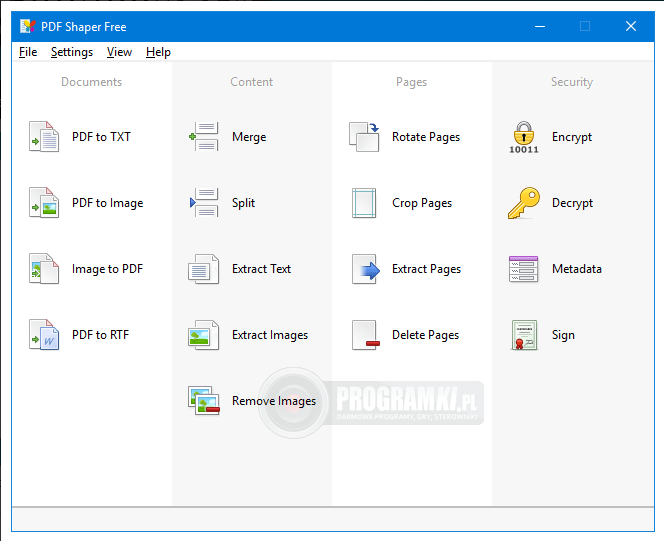This screenshot has height=541, width=664.
Task: Choose the PDF to RTF label
Action: pyautogui.click(x=100, y=335)
